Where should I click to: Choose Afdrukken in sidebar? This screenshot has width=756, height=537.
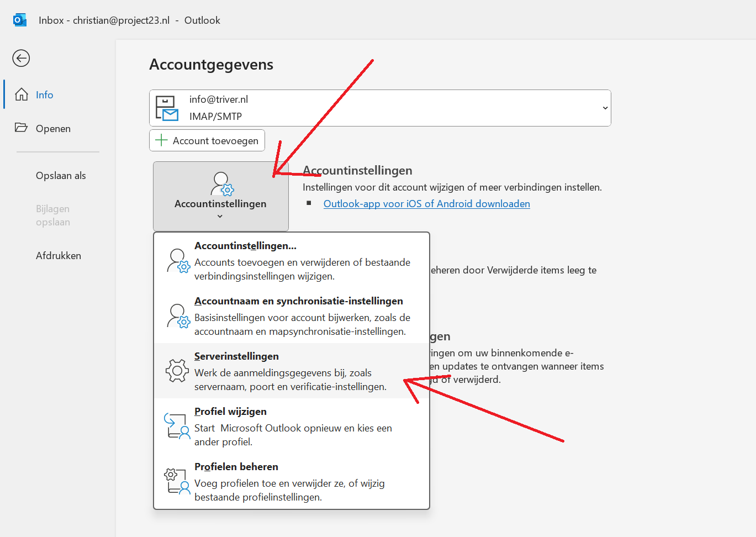tap(59, 256)
